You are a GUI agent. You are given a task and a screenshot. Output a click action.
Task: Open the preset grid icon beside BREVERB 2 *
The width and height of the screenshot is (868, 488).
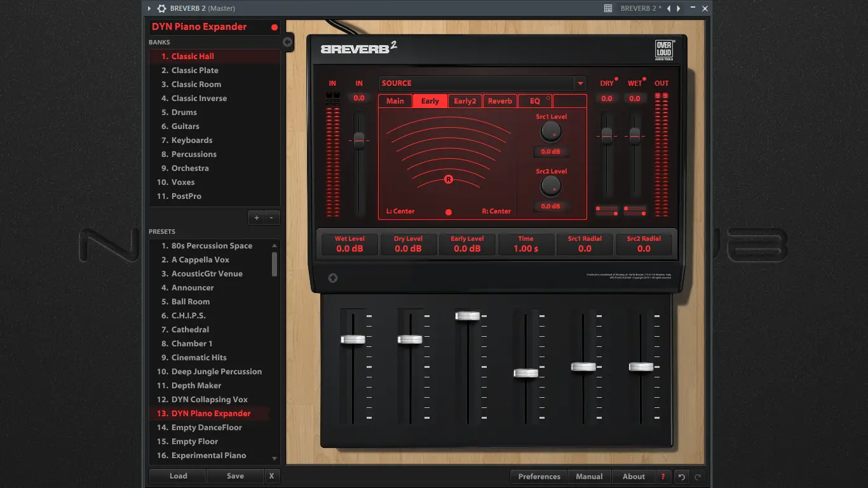point(608,8)
